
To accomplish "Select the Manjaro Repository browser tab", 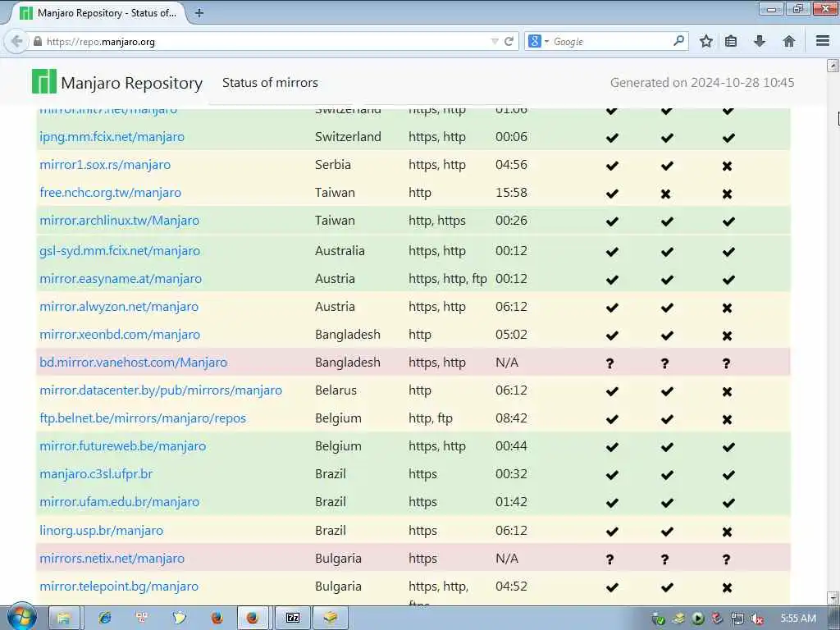I will pos(98,13).
